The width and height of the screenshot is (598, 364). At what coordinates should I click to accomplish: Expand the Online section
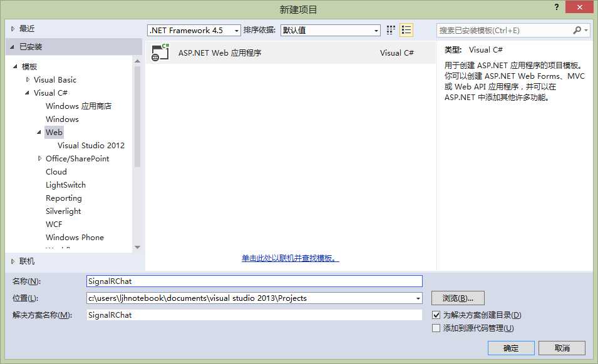tap(13, 261)
